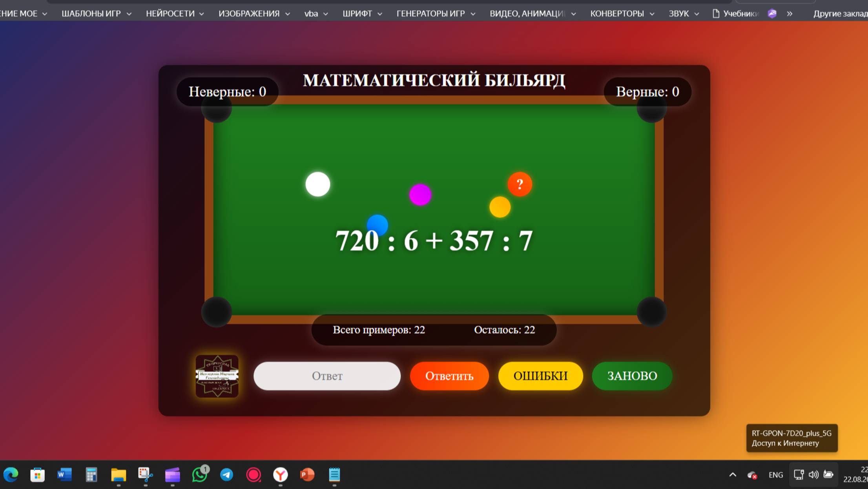Switch keyboard layout from ENG
The width and height of the screenshot is (868, 489).
pos(776,474)
